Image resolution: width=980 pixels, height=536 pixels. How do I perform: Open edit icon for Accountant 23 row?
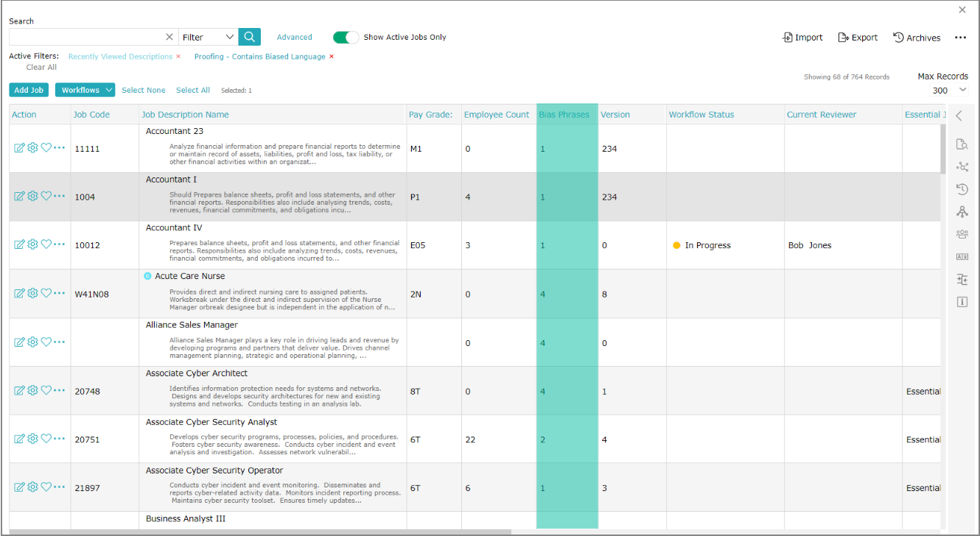pyautogui.click(x=19, y=148)
